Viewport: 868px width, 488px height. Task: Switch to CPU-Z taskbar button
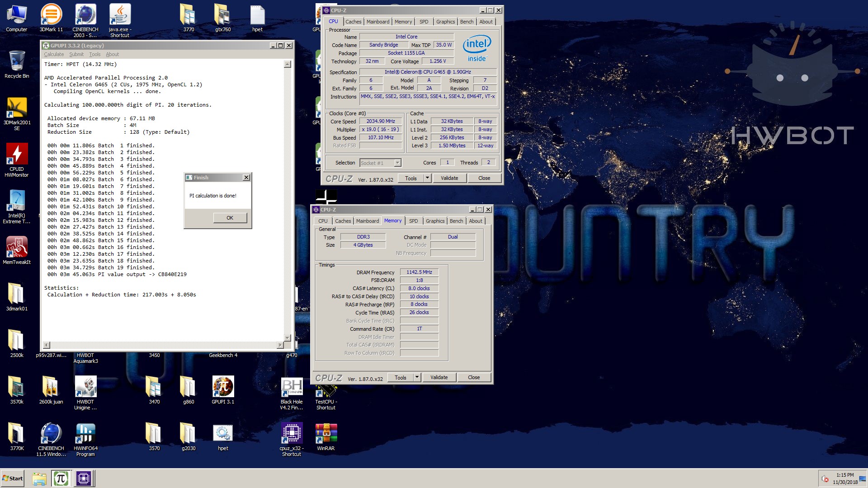click(x=84, y=479)
